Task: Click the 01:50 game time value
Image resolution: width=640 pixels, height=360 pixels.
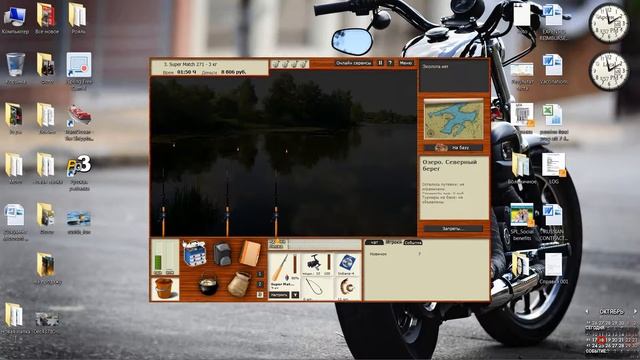Action: tap(187, 72)
